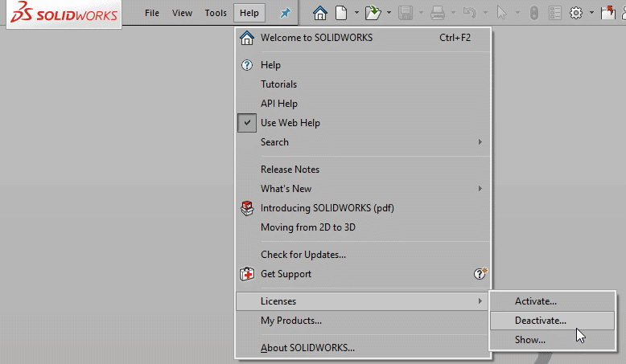Click the red-flag window icon on the toolbar
The height and width of the screenshot is (364, 626).
(x=608, y=12)
